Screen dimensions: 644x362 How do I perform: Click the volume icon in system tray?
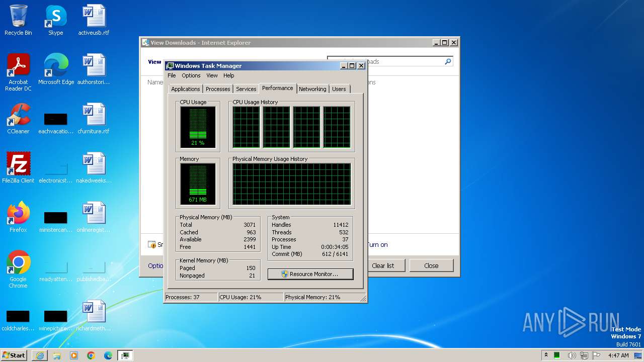(x=572, y=355)
